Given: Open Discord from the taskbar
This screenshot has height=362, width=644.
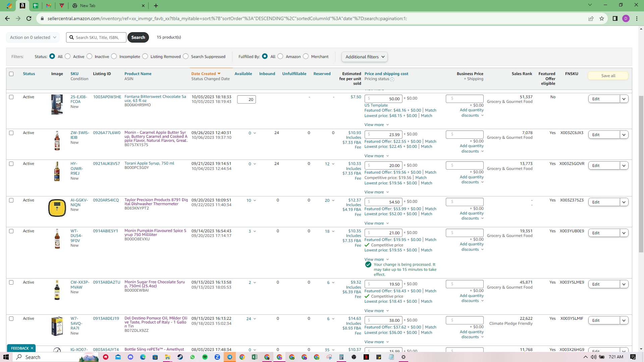Looking at the screenshot, I should (130, 357).
